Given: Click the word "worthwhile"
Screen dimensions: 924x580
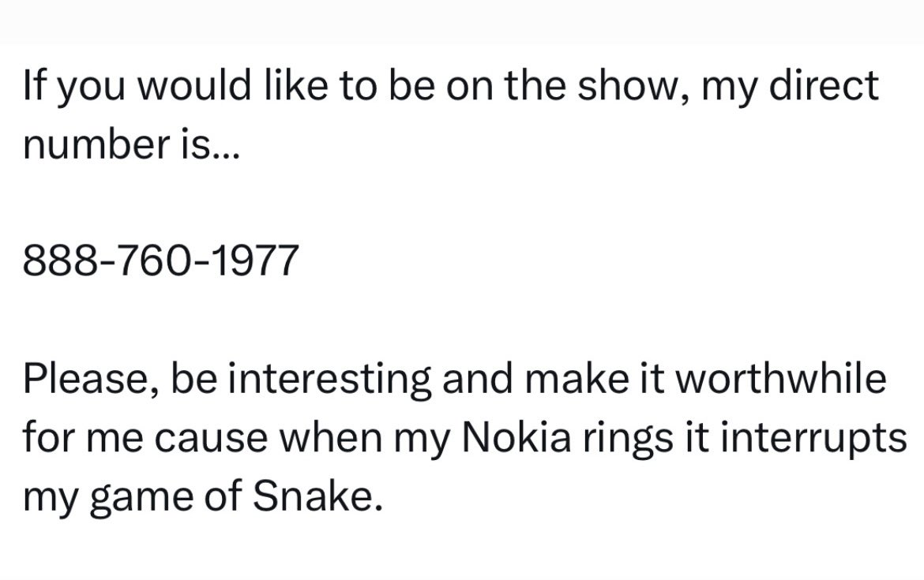Looking at the screenshot, I should 780,379.
